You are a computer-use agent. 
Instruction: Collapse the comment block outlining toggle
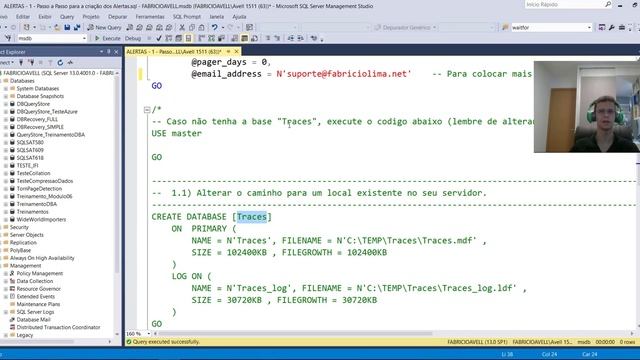coord(147,109)
